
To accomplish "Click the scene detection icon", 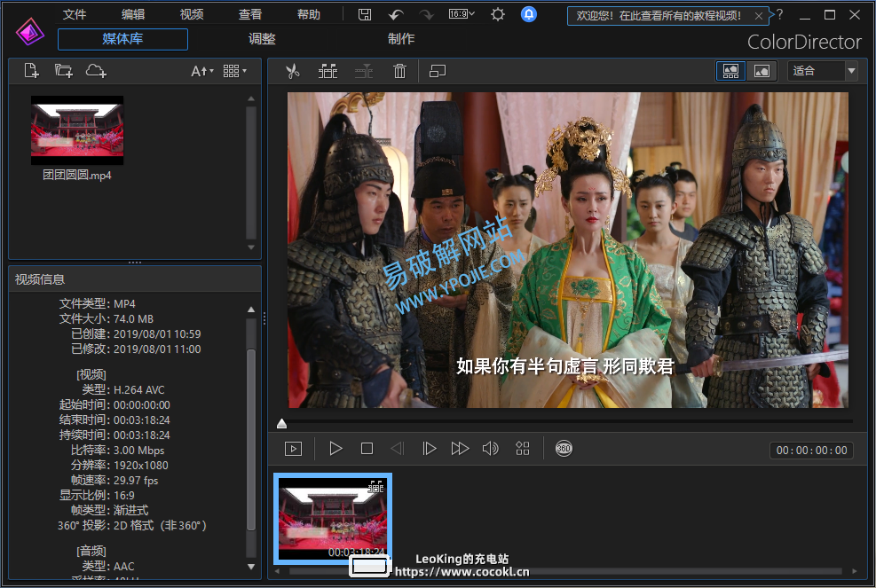I will (x=328, y=71).
